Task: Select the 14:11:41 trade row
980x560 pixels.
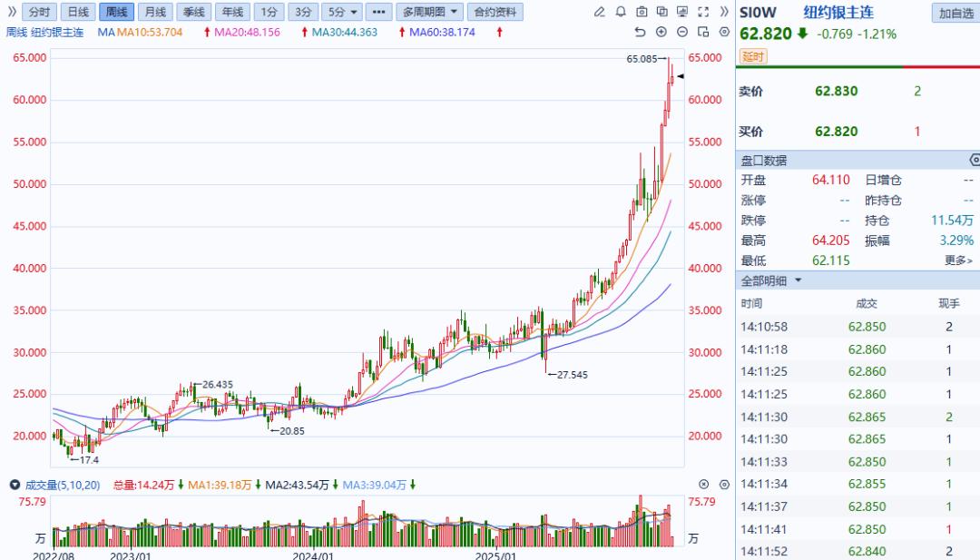Action: click(857, 529)
